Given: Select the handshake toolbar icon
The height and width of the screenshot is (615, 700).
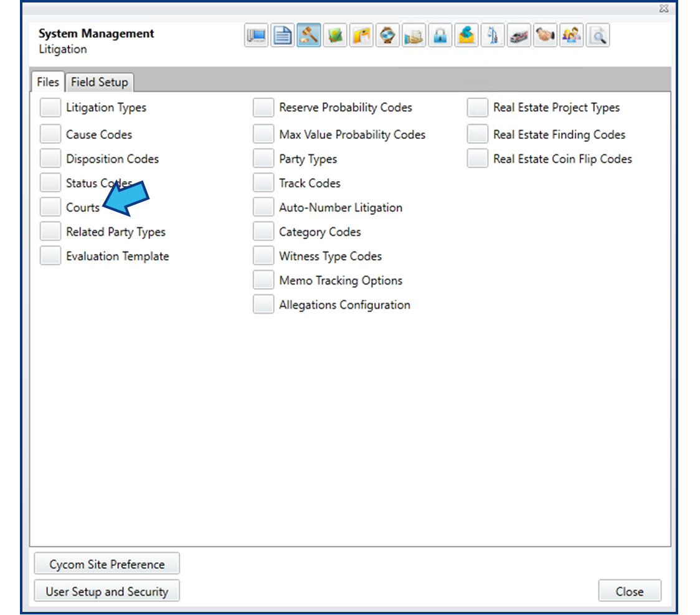Looking at the screenshot, I should (545, 35).
